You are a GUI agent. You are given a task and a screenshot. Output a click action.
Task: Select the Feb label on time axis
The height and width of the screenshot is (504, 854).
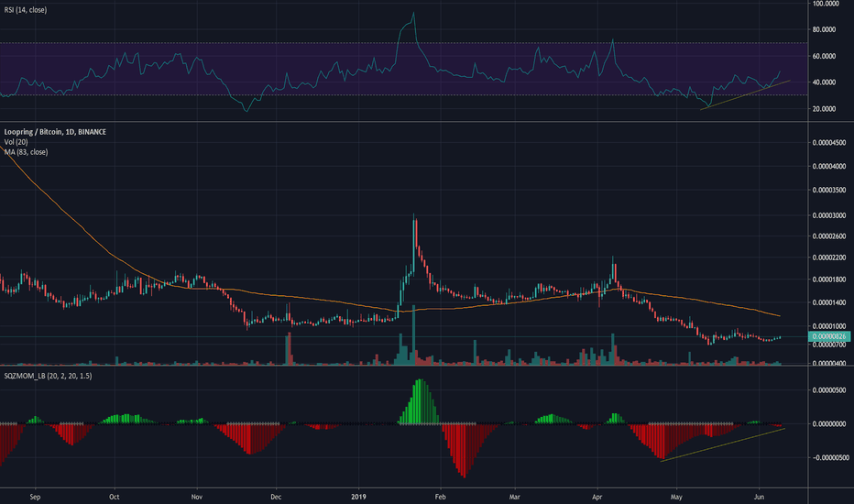[x=440, y=497]
